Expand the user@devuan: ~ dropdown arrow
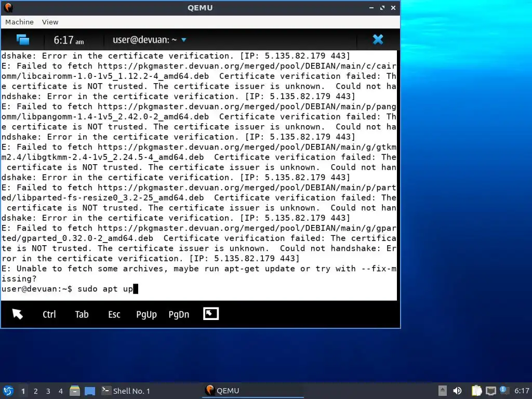This screenshot has height=399, width=532. coord(184,40)
